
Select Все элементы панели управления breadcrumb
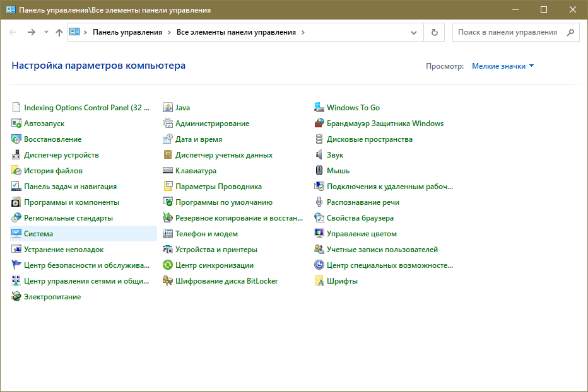click(x=236, y=32)
